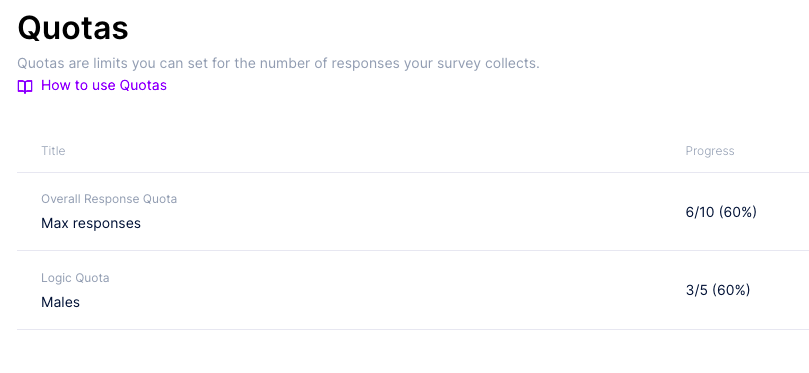Screen dimensions: 809x373
Task: Click the Progress column header
Action: [x=709, y=151]
